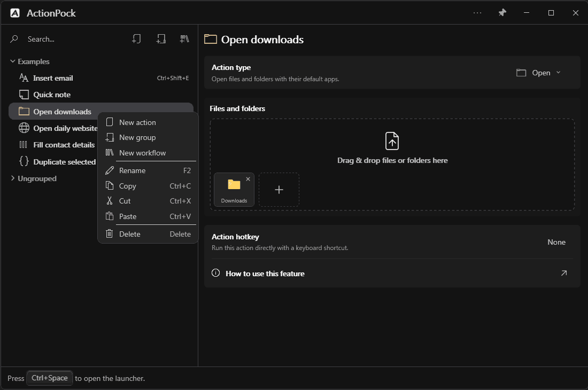Click the new action toolbar icon

[136, 38]
